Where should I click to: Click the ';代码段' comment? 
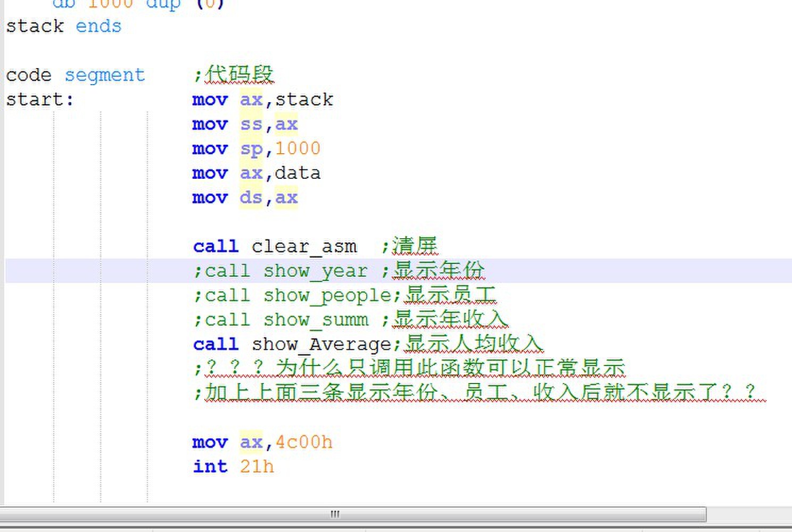point(233,75)
